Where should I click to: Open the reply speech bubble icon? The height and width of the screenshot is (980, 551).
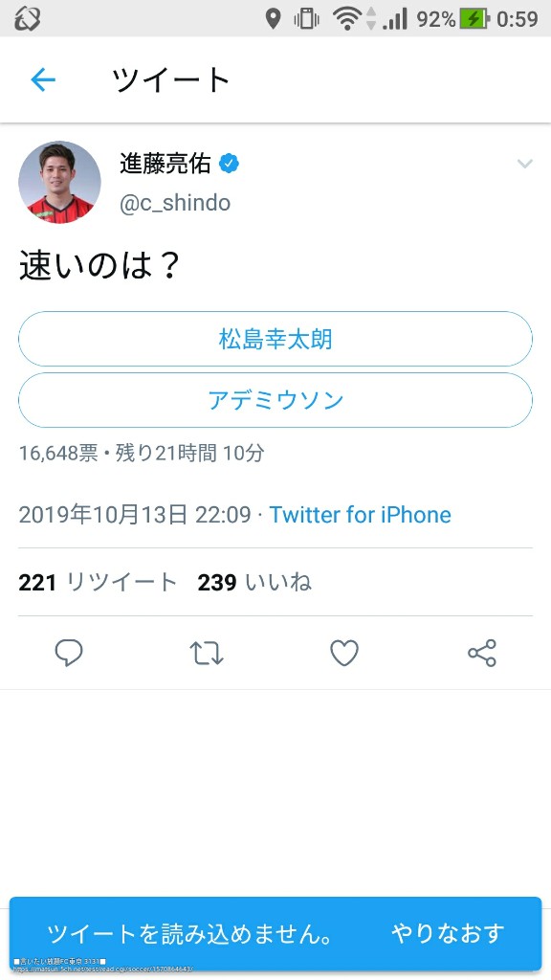69,653
